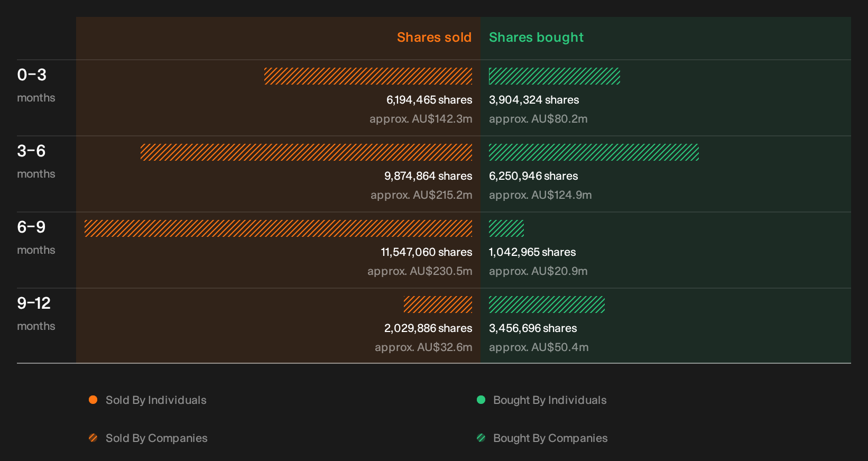Click approx. AU$215.2m text

(x=421, y=195)
